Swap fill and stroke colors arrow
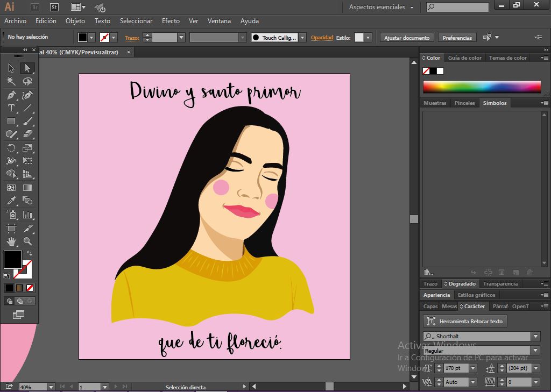The height and width of the screenshot is (392, 551). tap(30, 253)
